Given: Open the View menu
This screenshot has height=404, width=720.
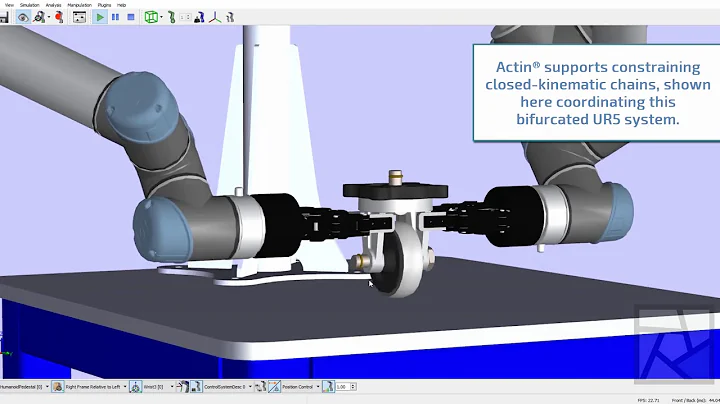Looking at the screenshot, I should click(9, 5).
